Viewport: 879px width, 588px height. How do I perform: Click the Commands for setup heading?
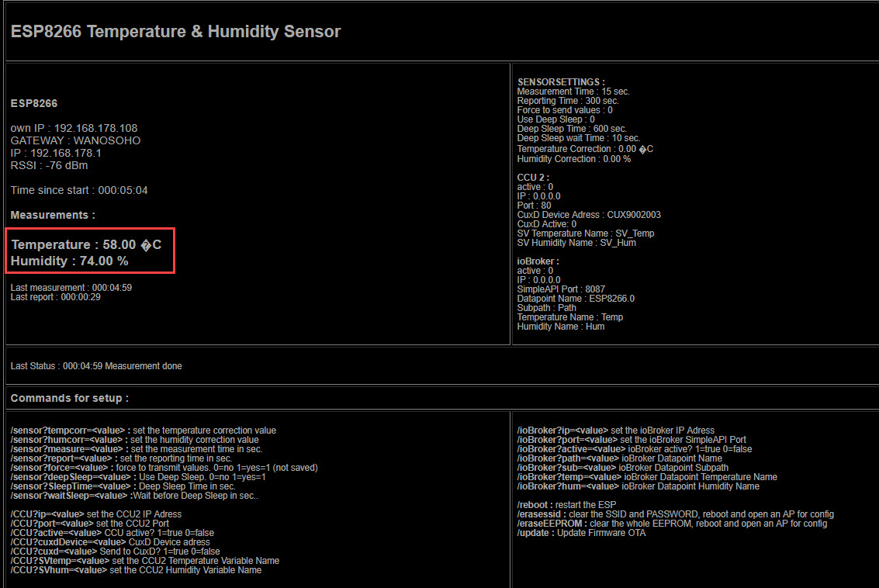70,398
